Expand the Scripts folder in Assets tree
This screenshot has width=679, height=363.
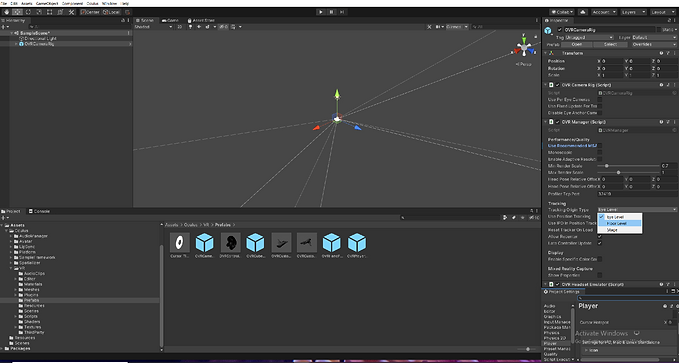(x=16, y=316)
